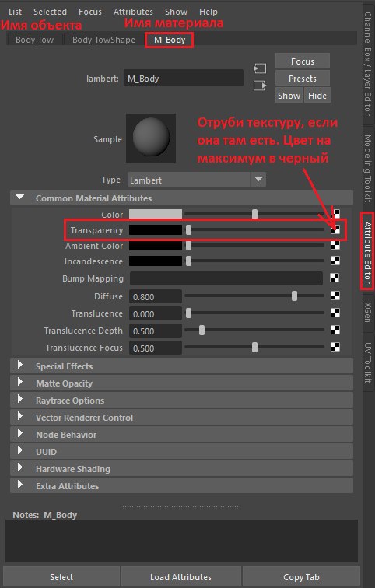The image size is (375, 588).
Task: Expand the Special Effects section
Action: pos(20,366)
